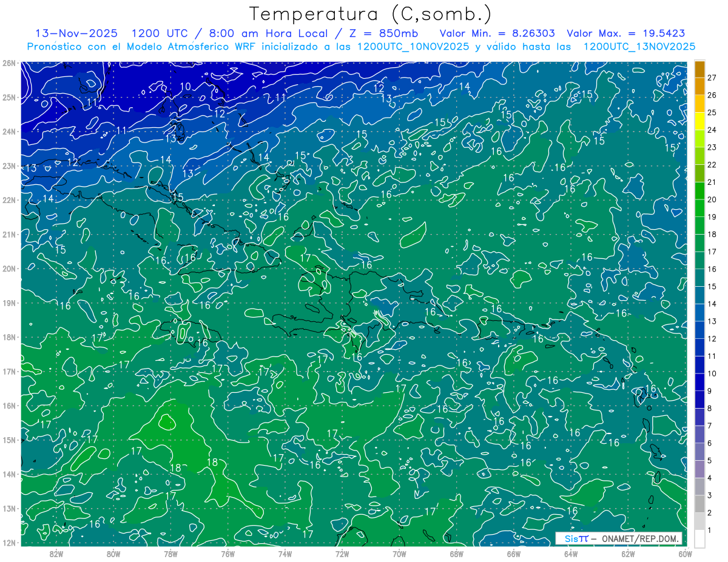This screenshot has width=728, height=562.
Task: Click the longitude axis label '70W'
Action: click(x=399, y=554)
